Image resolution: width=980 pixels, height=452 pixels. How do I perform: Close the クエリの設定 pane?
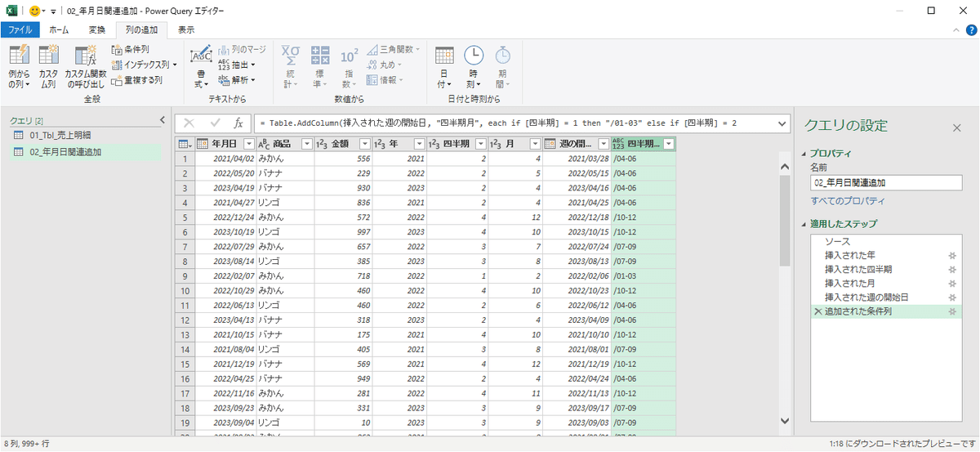[957, 128]
